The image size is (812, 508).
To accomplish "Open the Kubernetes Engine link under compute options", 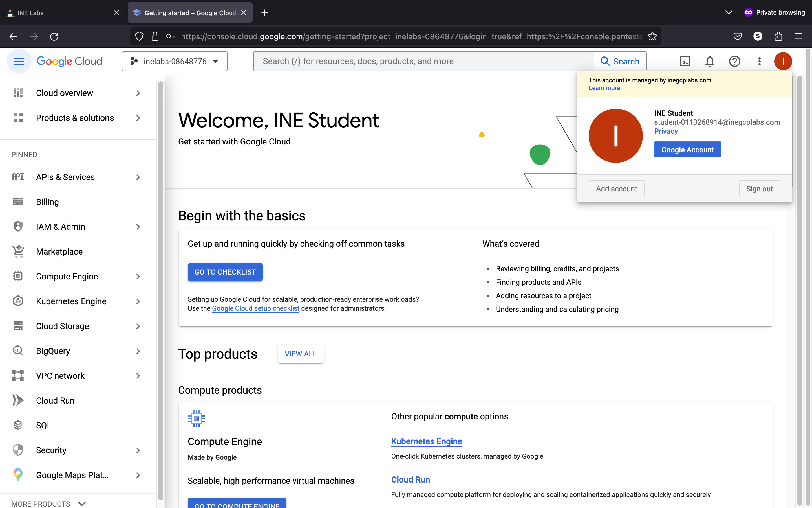I will click(427, 441).
